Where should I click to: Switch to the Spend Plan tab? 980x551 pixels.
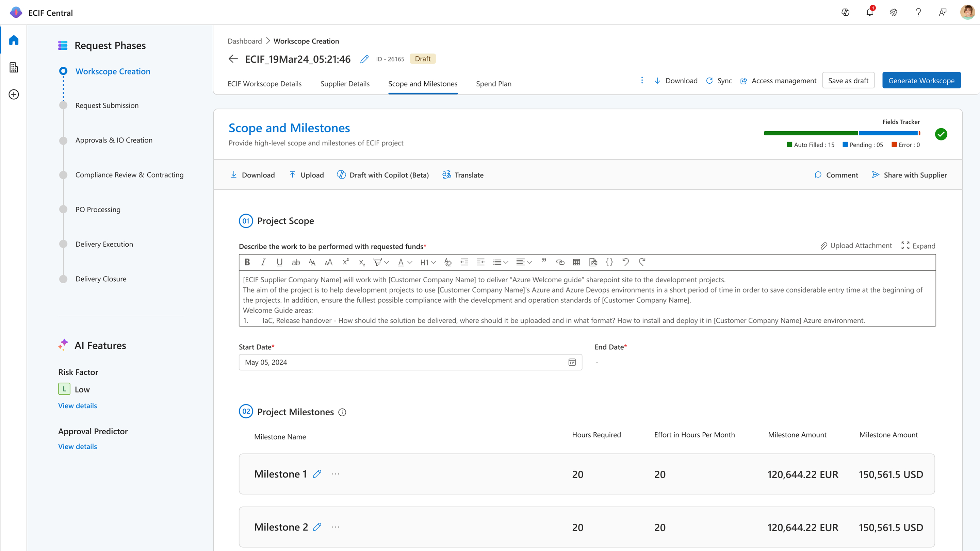pos(493,84)
